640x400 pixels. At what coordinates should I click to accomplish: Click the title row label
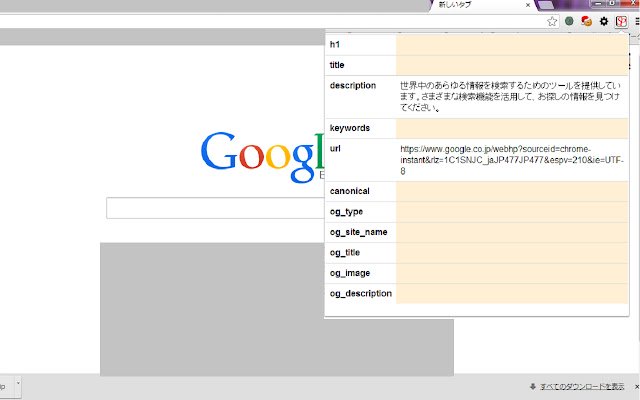click(x=337, y=65)
